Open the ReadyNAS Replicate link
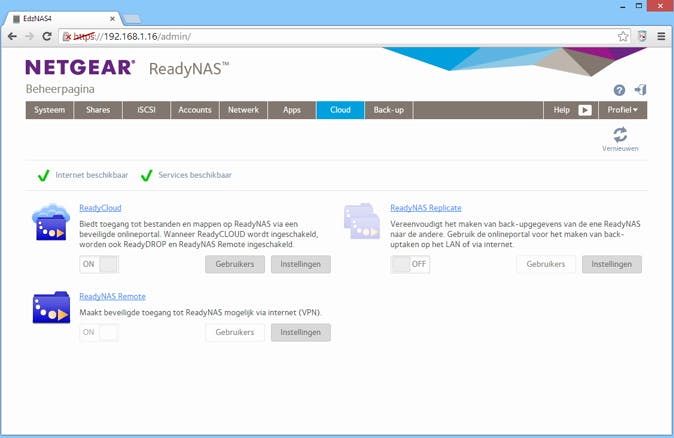 [426, 208]
